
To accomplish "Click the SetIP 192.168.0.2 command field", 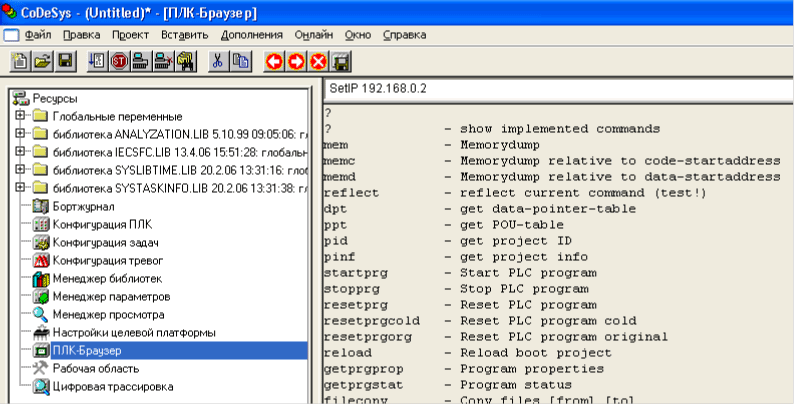I will pos(559,89).
